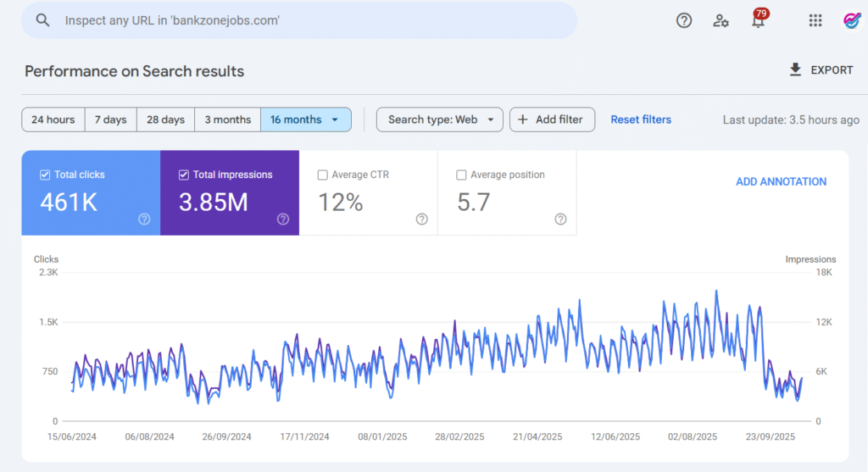Uncheck the Total clicks checkbox
Viewport: 868px width, 472px height.
(x=45, y=175)
